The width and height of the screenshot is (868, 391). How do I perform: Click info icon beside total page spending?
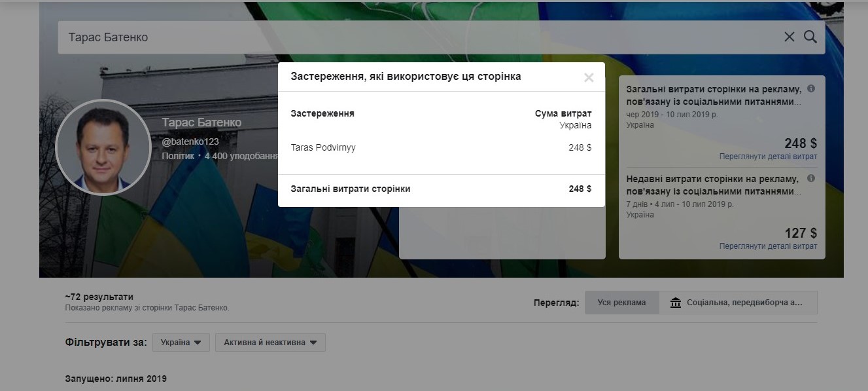click(x=811, y=88)
